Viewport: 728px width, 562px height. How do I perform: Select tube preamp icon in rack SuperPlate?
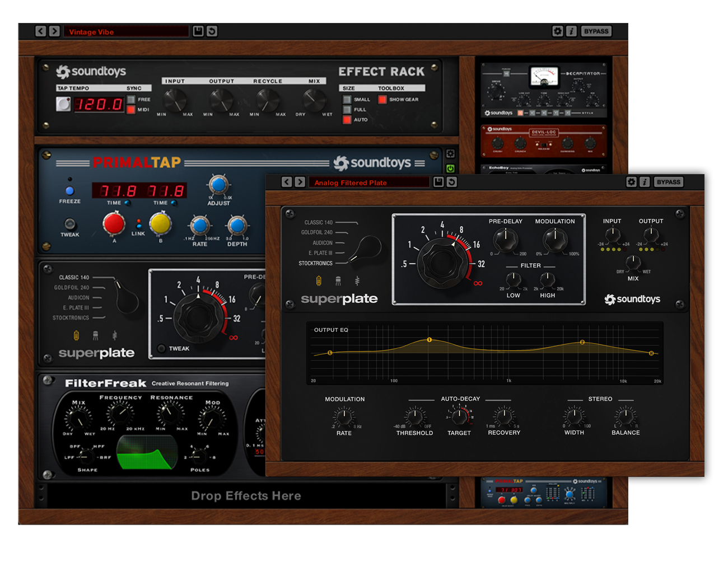tap(77, 335)
